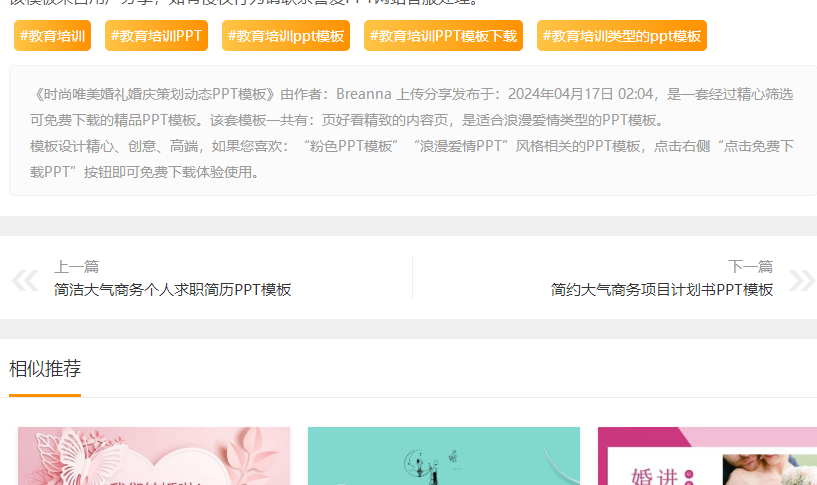This screenshot has width=817, height=485.
Task: Select the #教育培训ppt模板 tag
Action: (x=286, y=36)
